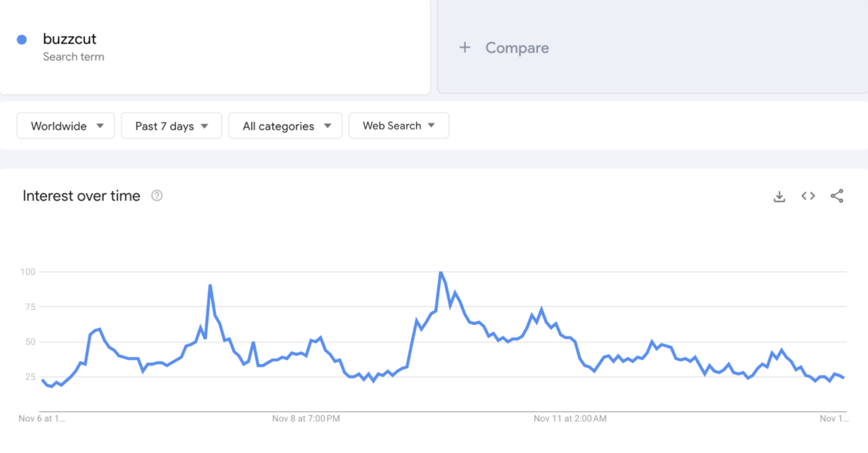Open the embed code icon

coord(808,196)
